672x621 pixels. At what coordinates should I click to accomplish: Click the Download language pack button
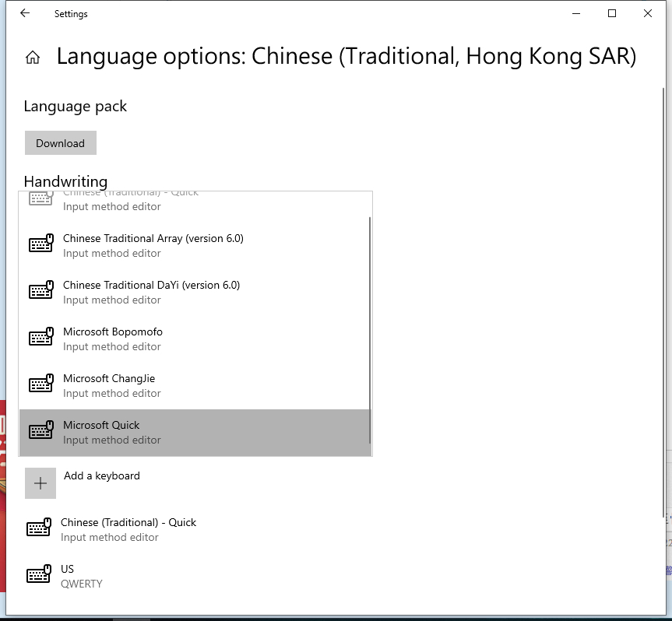pyautogui.click(x=61, y=143)
